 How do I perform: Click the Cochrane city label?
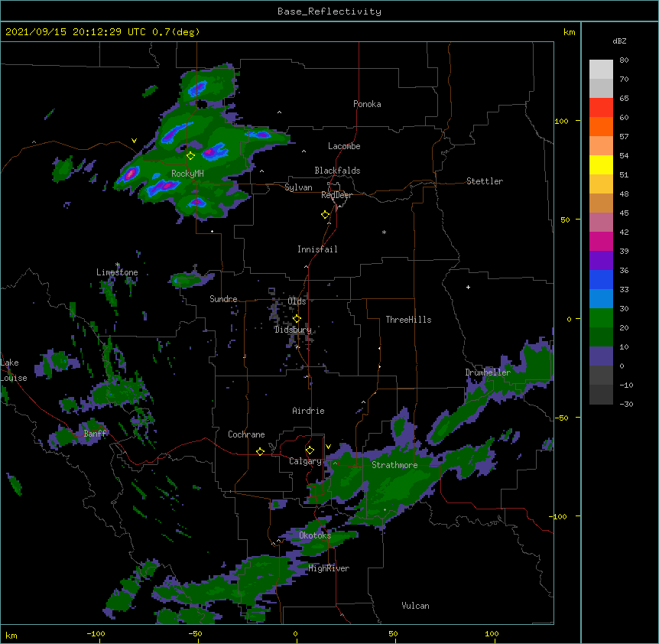(246, 434)
